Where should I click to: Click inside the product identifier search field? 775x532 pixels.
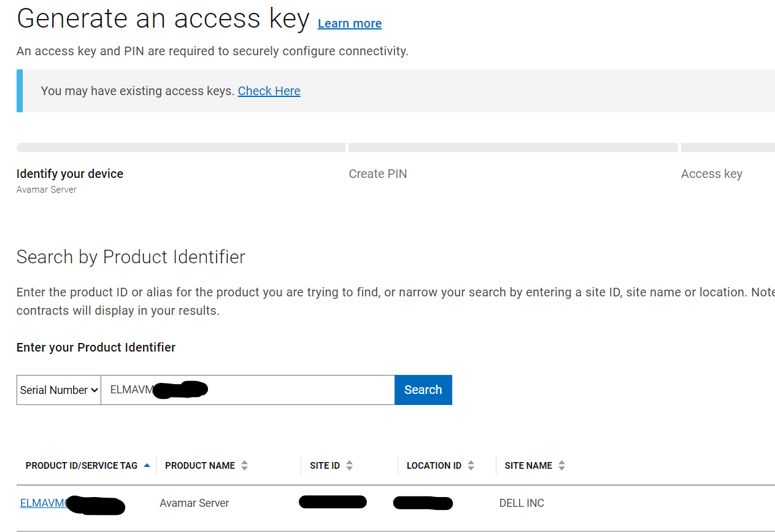245,390
